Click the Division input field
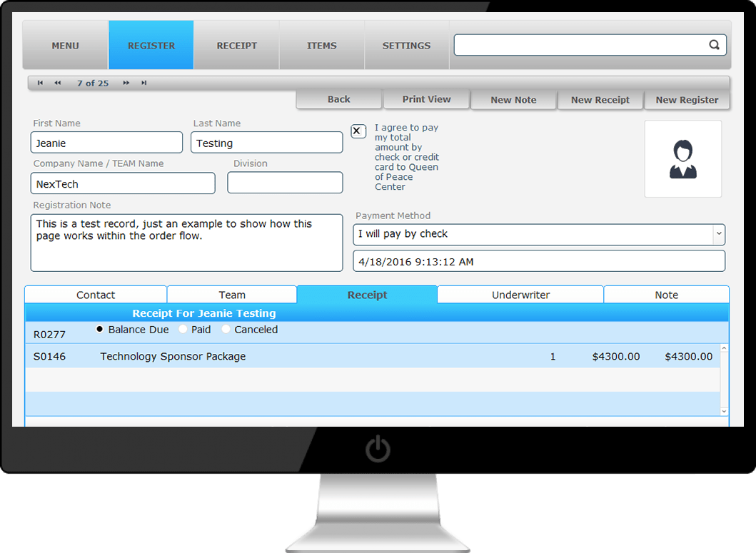The width and height of the screenshot is (756, 553). (285, 183)
